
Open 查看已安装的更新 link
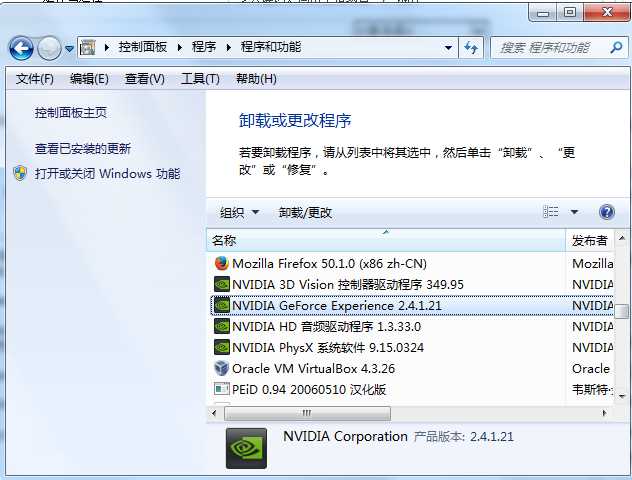[x=83, y=148]
